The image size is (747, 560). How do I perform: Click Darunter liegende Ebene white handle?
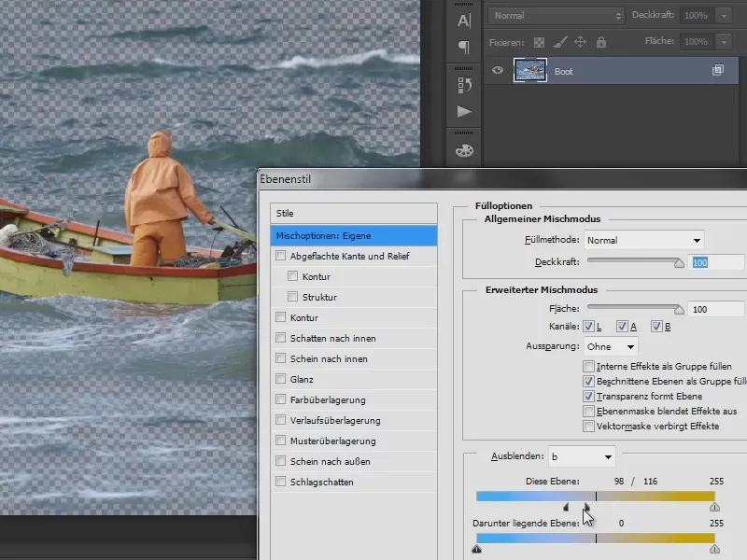tap(714, 549)
